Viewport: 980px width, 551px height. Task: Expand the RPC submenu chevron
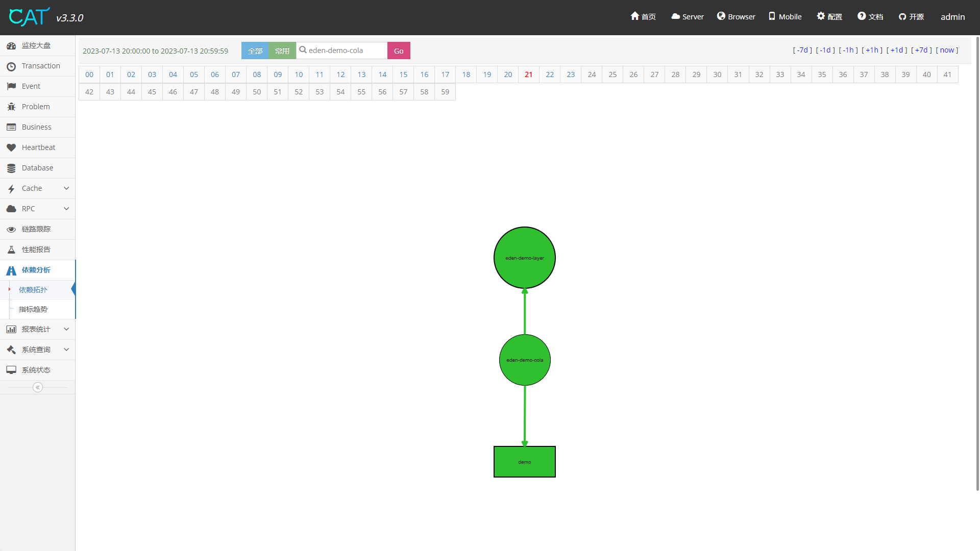coord(66,209)
